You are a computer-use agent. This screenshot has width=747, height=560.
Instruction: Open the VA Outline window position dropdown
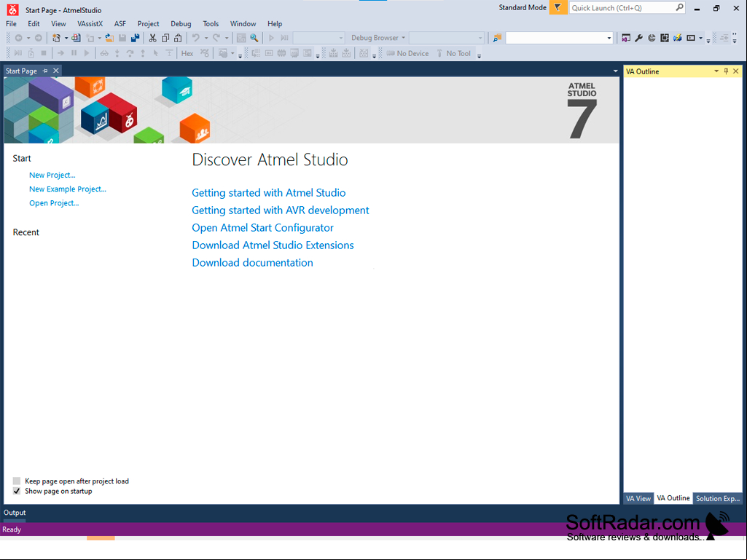[716, 71]
